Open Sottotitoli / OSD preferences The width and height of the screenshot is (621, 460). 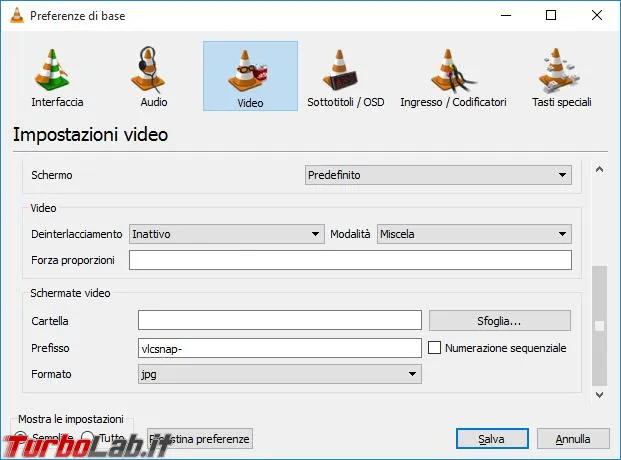pyautogui.click(x=346, y=77)
